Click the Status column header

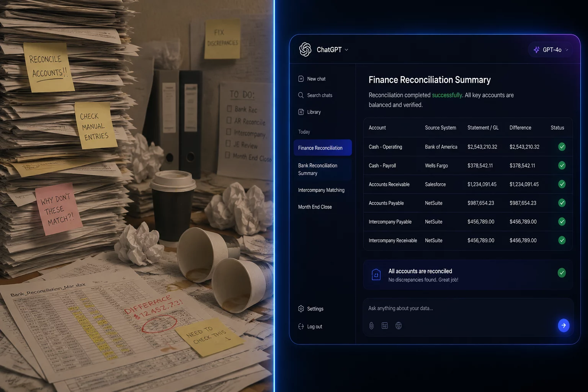tap(557, 128)
